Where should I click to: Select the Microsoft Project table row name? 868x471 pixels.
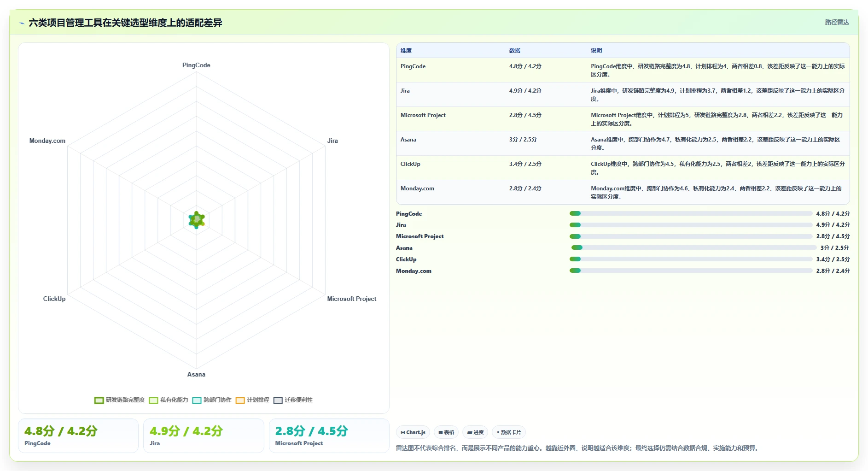click(423, 115)
